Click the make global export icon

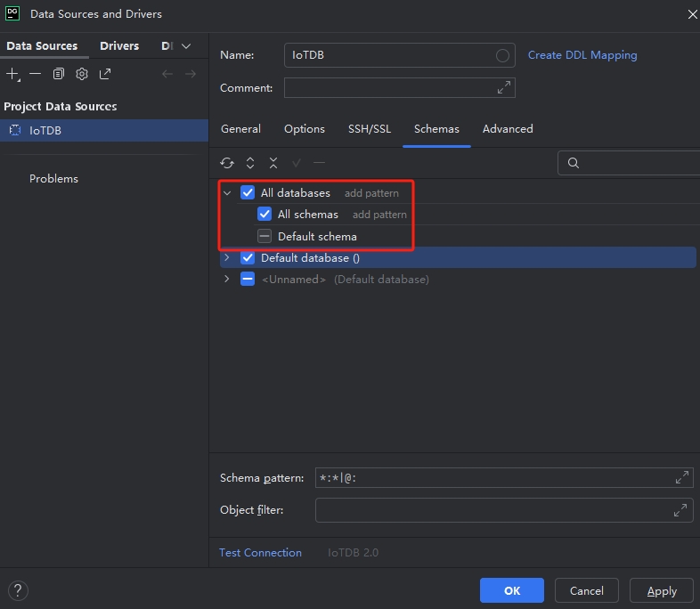click(x=105, y=74)
